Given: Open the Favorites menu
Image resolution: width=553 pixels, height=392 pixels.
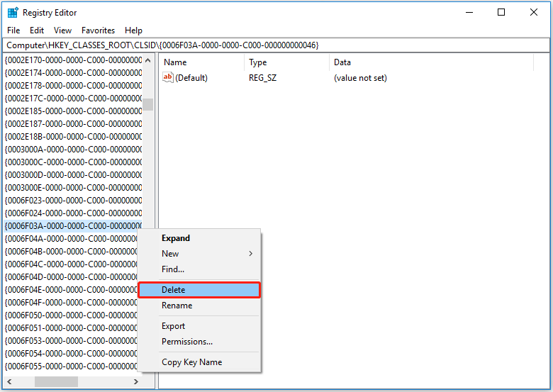Looking at the screenshot, I should [98, 30].
